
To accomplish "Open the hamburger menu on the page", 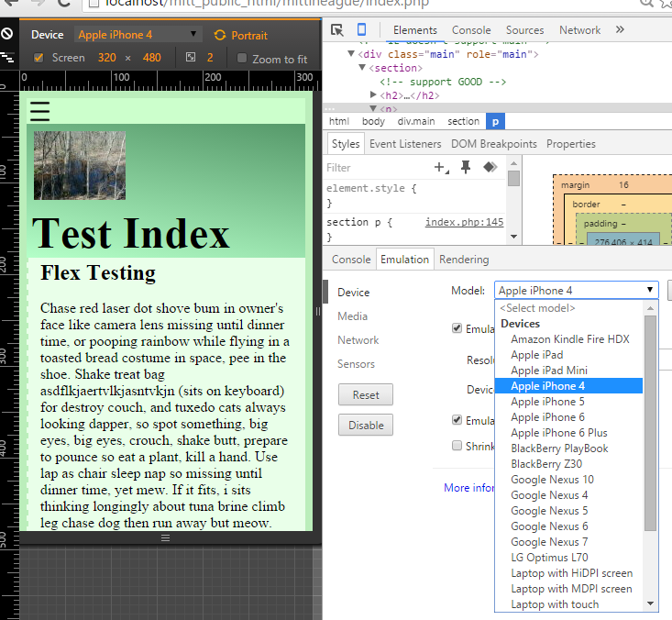I will point(39,111).
